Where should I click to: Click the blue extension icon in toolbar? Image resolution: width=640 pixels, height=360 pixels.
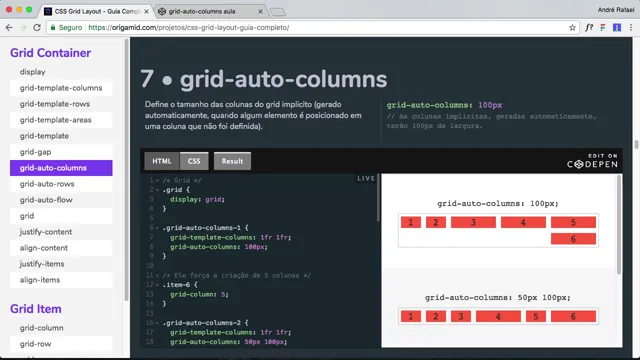click(617, 28)
